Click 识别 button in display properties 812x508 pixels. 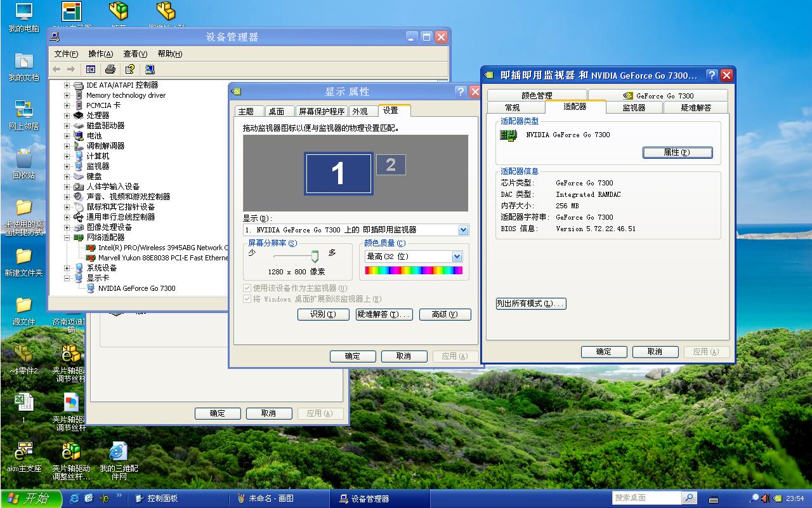[323, 314]
